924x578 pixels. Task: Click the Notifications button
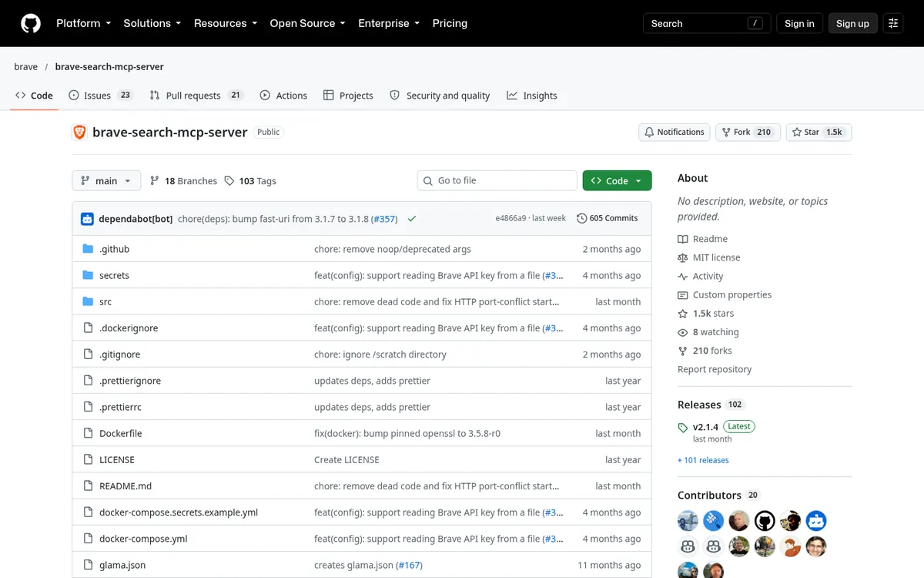[674, 132]
